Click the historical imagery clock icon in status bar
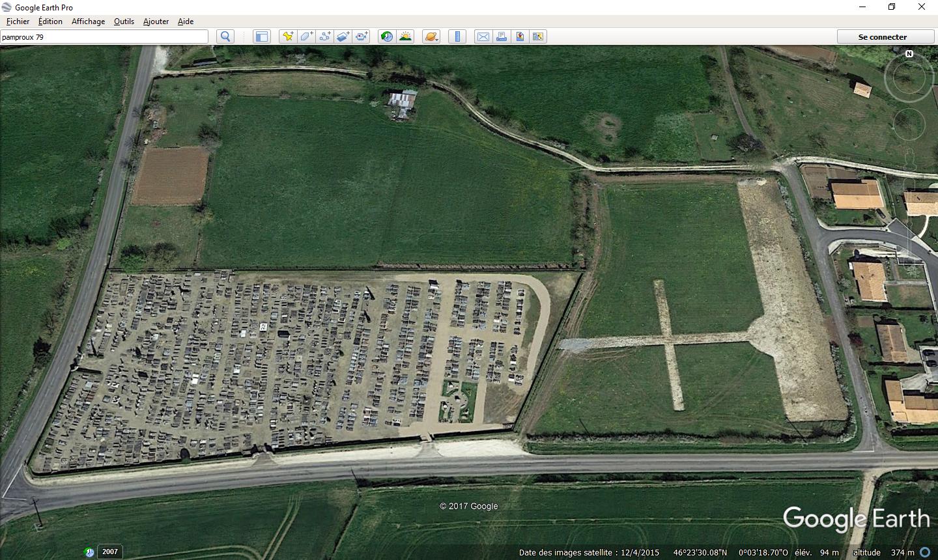Image resolution: width=938 pixels, height=560 pixels. [89, 552]
